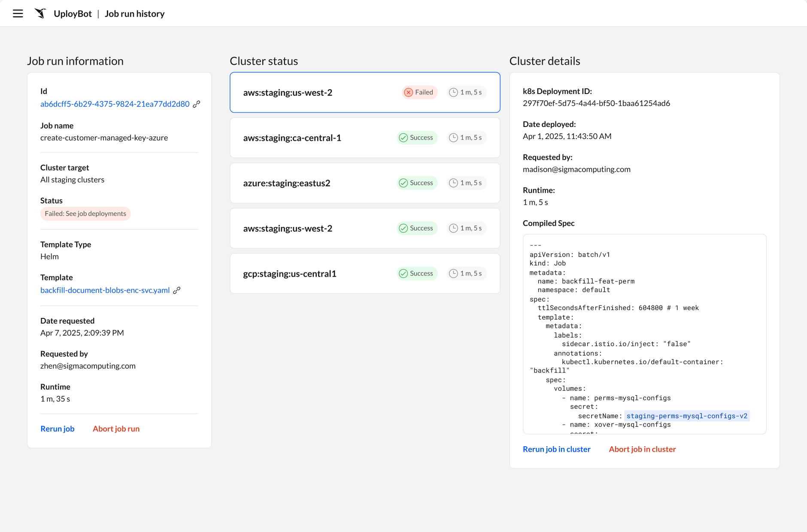Click Abort job in cluster
Screen dimensions: 807x532
click(x=642, y=449)
